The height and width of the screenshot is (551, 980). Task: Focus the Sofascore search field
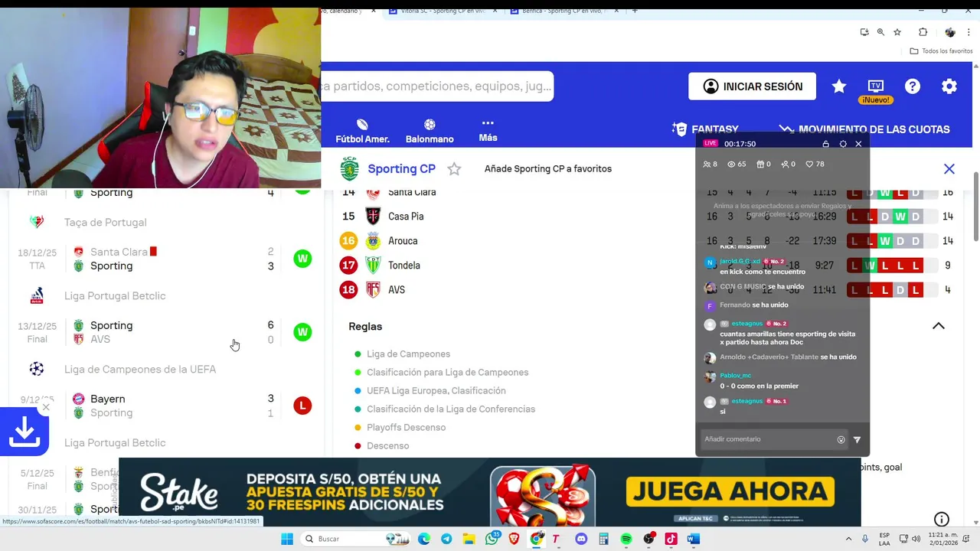coord(437,86)
